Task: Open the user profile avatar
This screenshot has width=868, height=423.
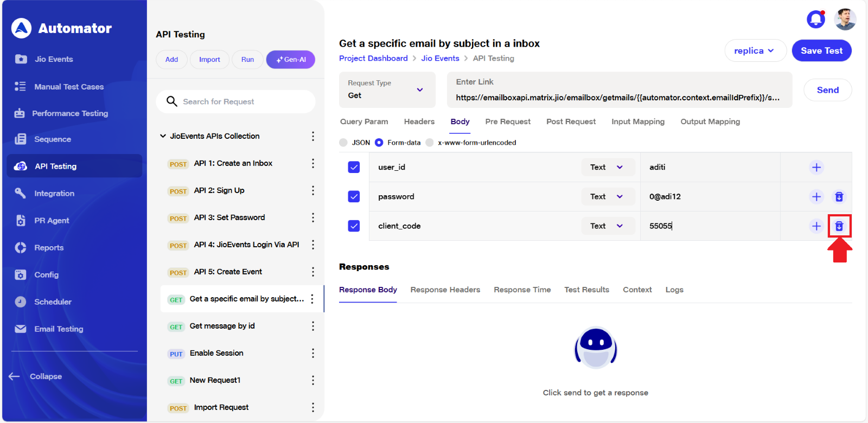Action: [x=845, y=20]
